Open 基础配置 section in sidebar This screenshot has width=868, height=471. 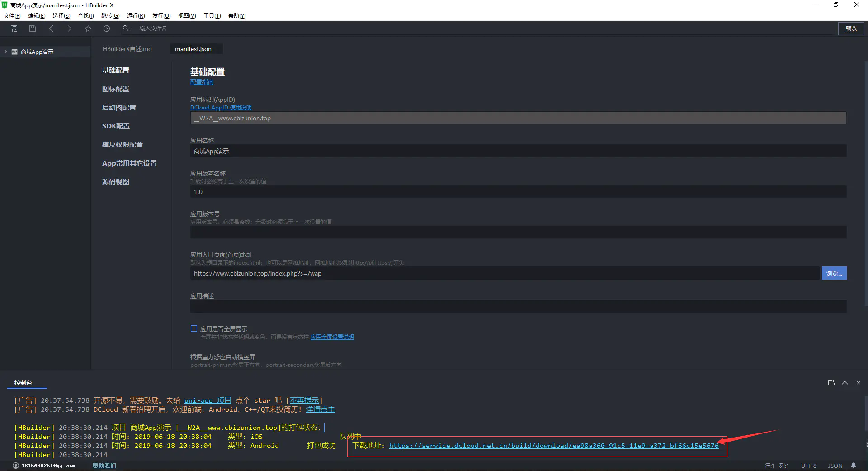(x=116, y=70)
